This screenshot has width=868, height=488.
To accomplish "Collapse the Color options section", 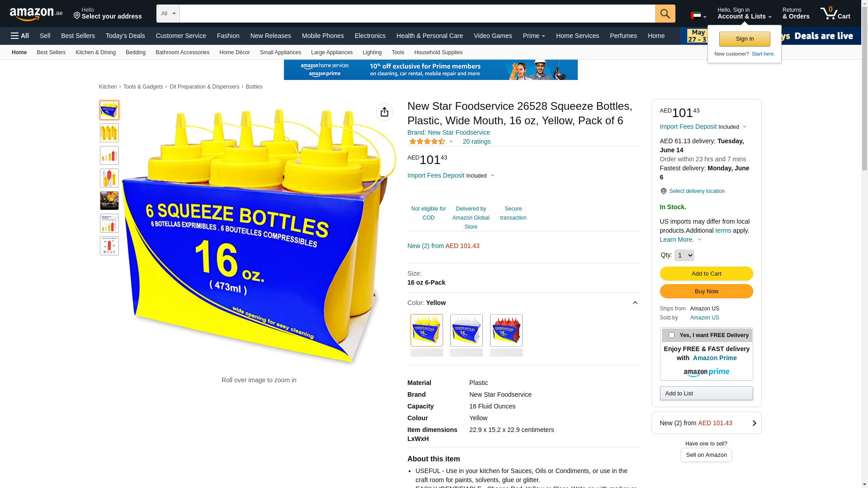I will tap(635, 303).
